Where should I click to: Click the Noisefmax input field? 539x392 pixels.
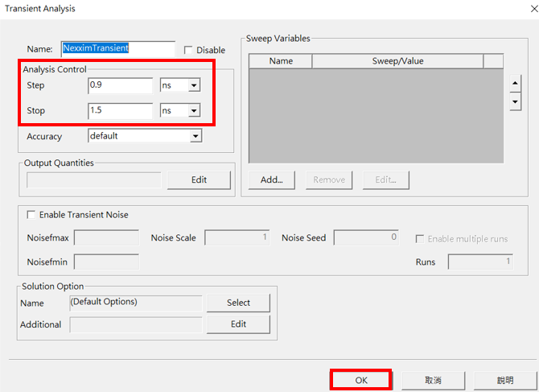[106, 237]
